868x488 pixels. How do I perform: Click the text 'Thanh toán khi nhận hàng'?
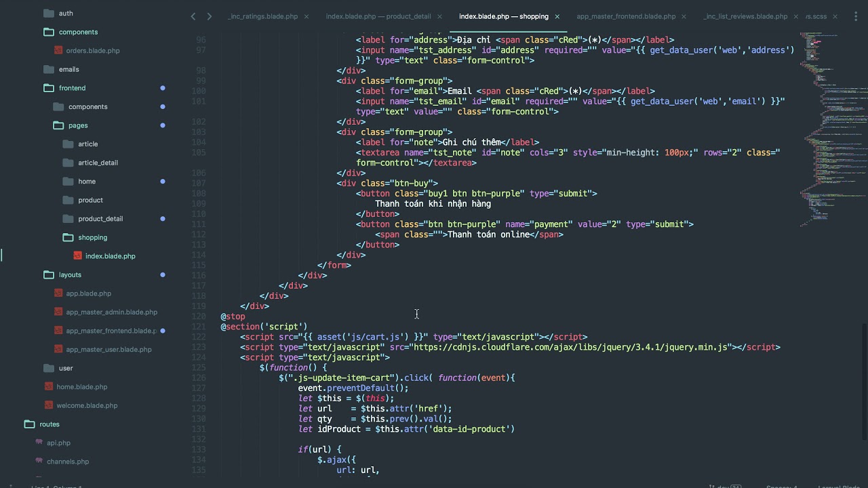coord(433,203)
